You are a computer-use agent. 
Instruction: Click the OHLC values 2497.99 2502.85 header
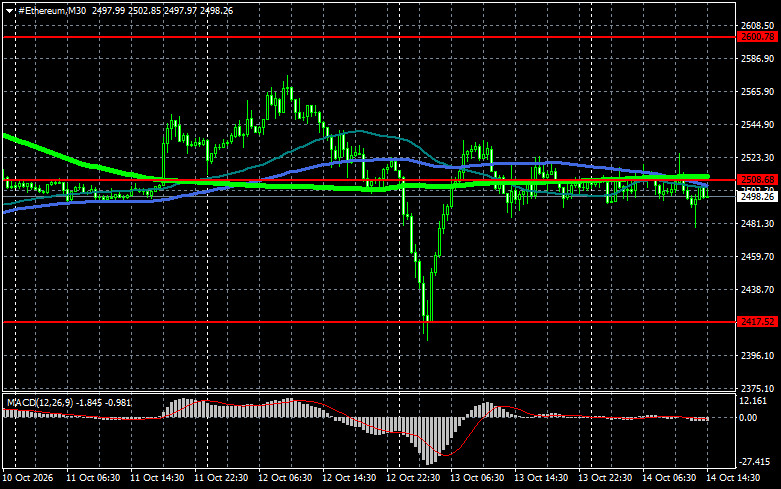point(162,11)
